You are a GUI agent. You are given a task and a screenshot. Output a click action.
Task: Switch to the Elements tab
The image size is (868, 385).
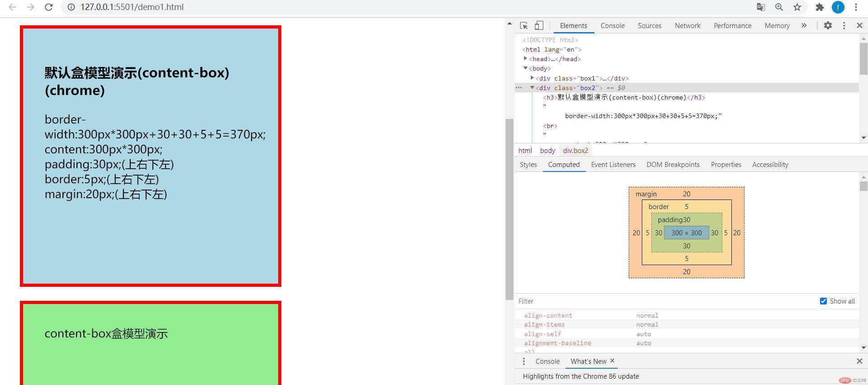click(x=573, y=26)
